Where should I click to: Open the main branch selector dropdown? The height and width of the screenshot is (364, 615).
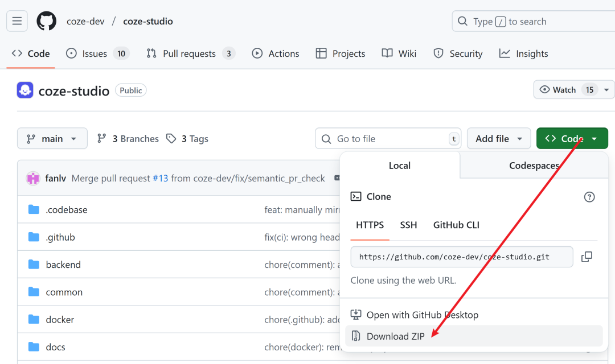click(x=52, y=138)
